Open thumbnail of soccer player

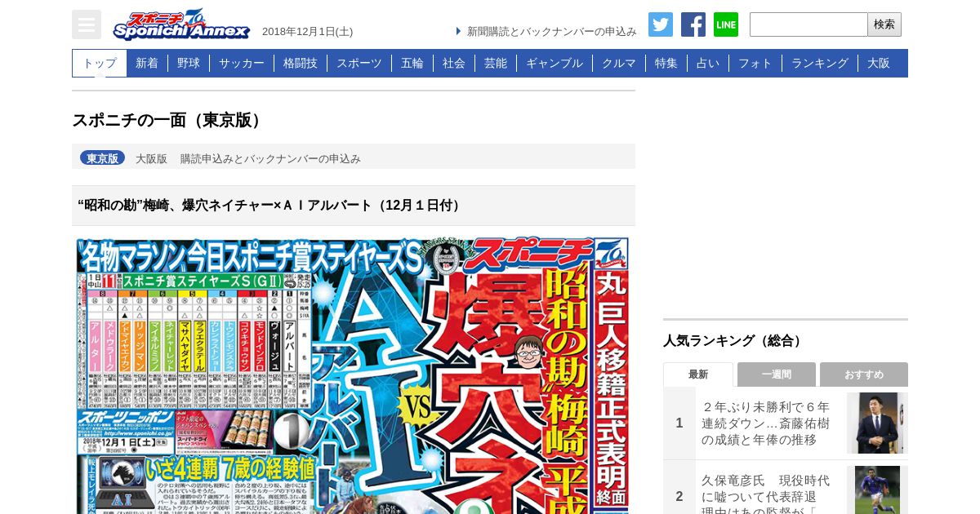click(877, 490)
